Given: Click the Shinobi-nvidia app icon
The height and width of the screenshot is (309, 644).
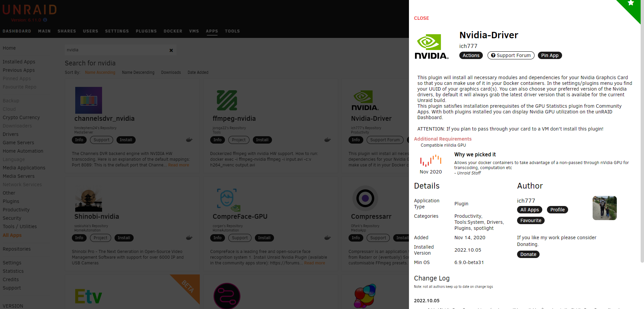Looking at the screenshot, I should coord(89,198).
